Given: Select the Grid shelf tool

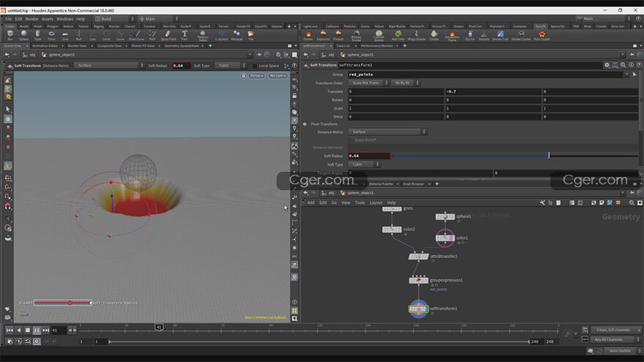Looking at the screenshot, I should pyautogui.click(x=65, y=35).
